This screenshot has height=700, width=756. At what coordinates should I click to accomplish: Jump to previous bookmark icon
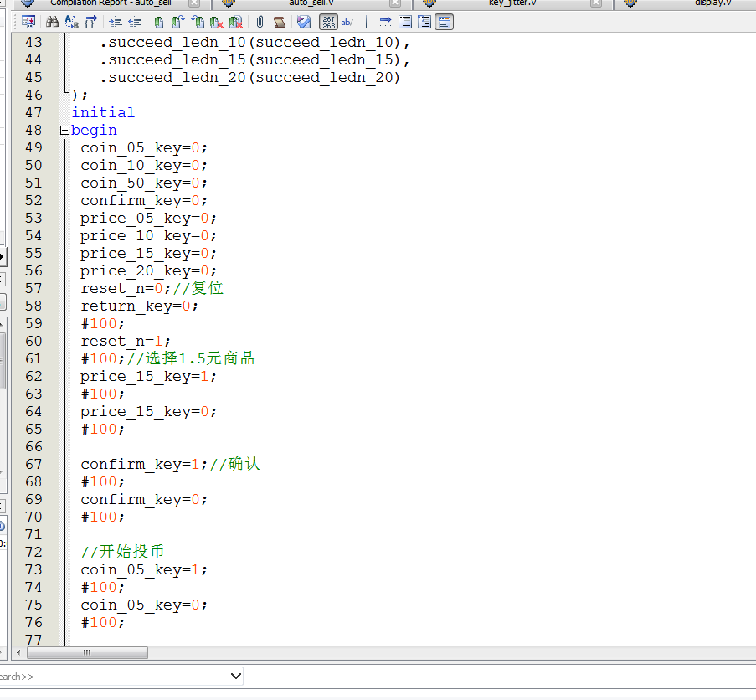(x=198, y=22)
